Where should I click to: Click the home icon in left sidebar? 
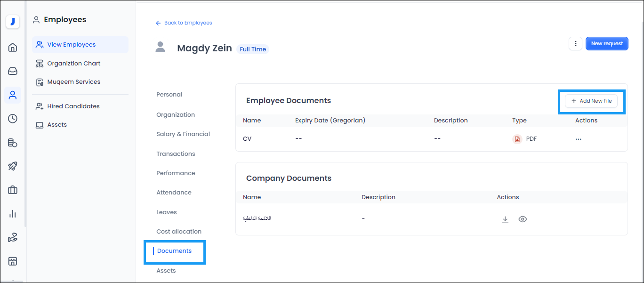13,47
